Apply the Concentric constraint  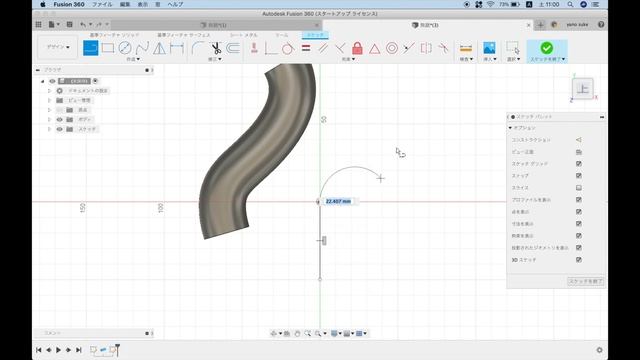coord(392,48)
